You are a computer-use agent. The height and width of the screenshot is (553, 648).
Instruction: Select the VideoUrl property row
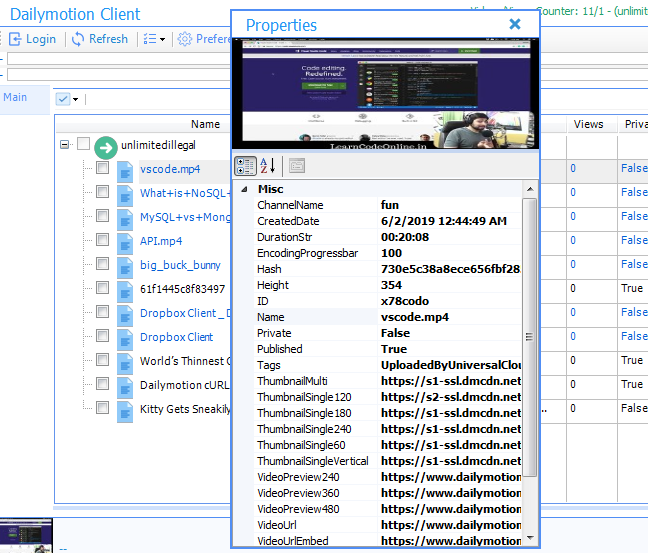[x=388, y=525]
